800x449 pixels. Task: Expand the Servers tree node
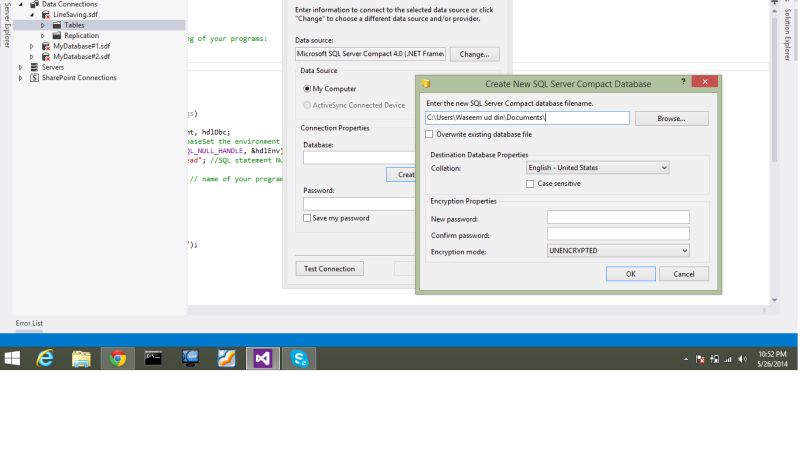point(20,67)
